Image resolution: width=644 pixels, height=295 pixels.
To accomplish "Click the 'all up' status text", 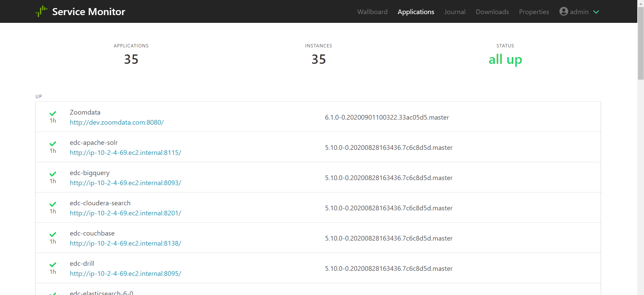I will pos(505,59).
